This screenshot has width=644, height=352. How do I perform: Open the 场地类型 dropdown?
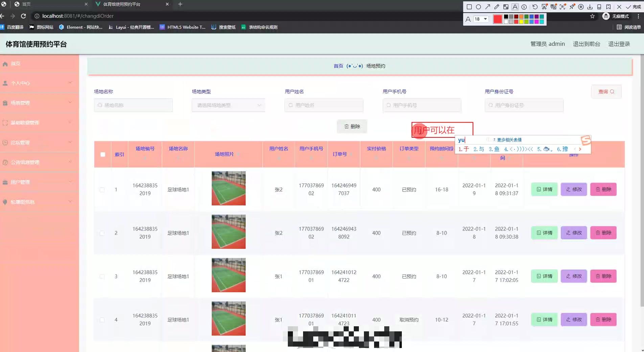(228, 105)
